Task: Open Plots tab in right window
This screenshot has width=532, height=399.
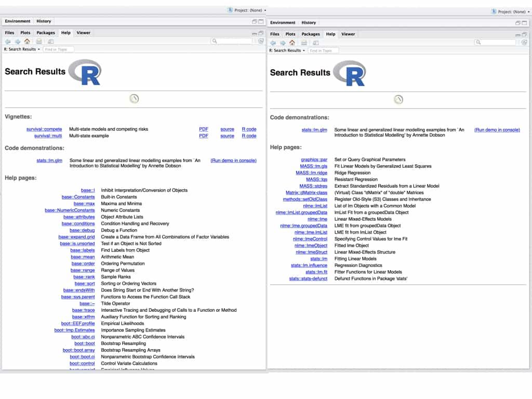Action: pos(290,34)
